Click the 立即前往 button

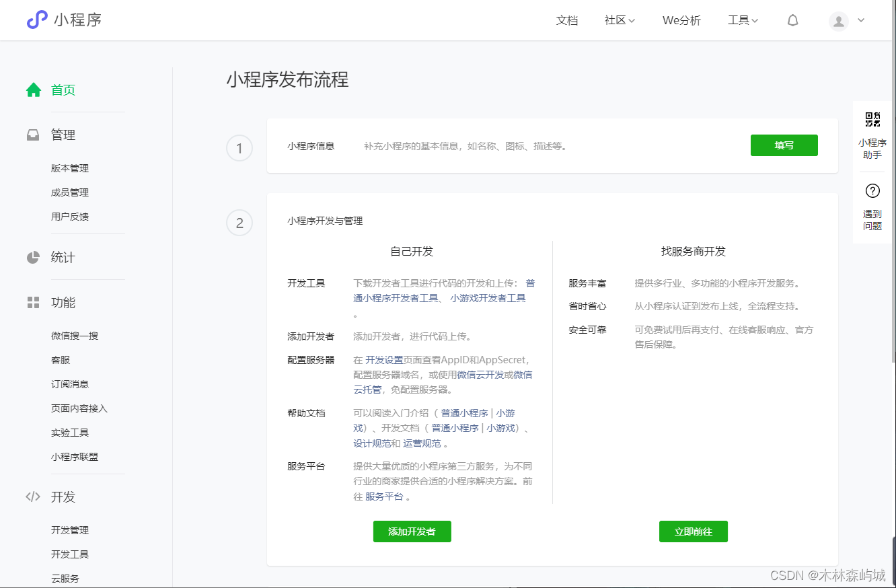point(693,531)
